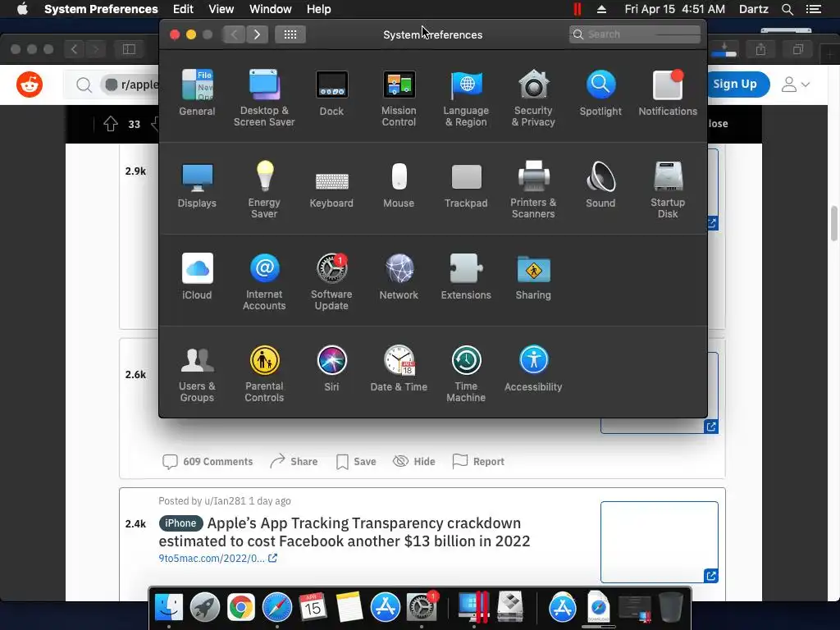The height and width of the screenshot is (630, 840).
Task: Open Internet Accounts preferences
Action: pyautogui.click(x=264, y=282)
